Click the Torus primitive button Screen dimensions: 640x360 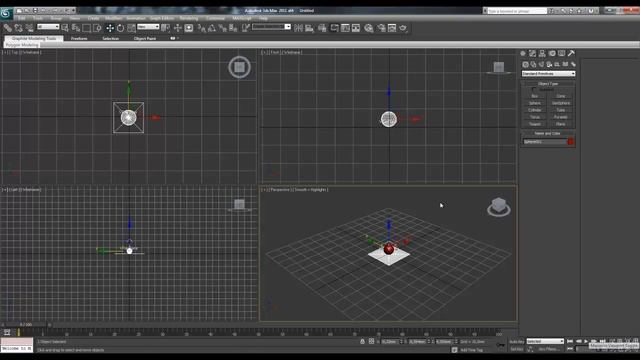pos(535,117)
